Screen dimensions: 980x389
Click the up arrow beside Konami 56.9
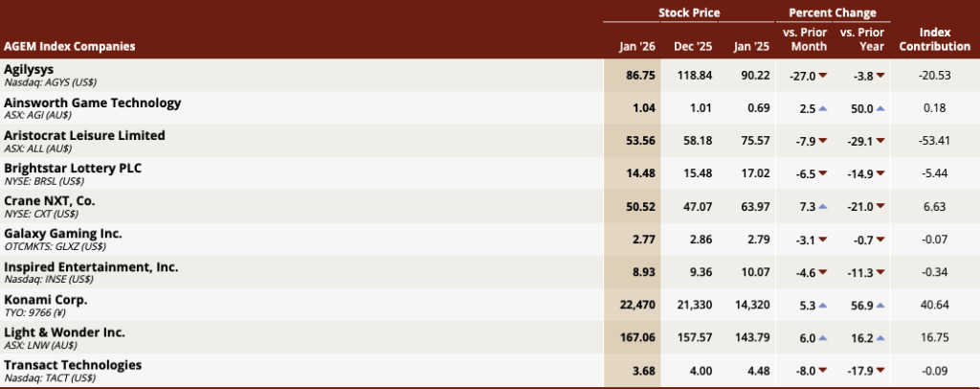[x=880, y=306]
